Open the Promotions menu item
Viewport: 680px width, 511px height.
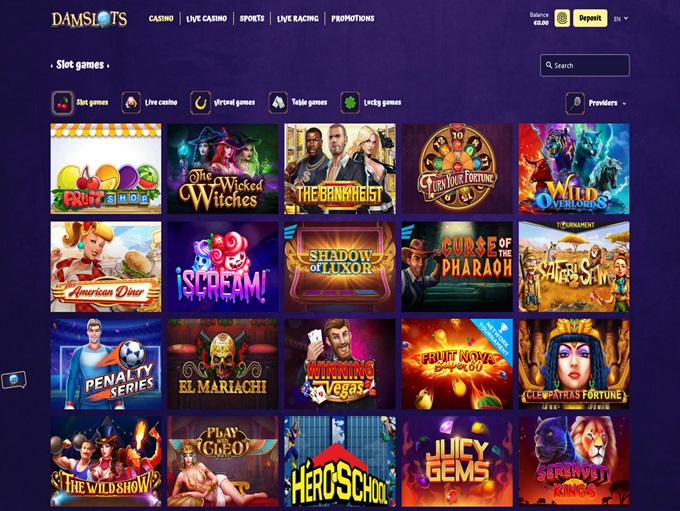pyautogui.click(x=353, y=19)
